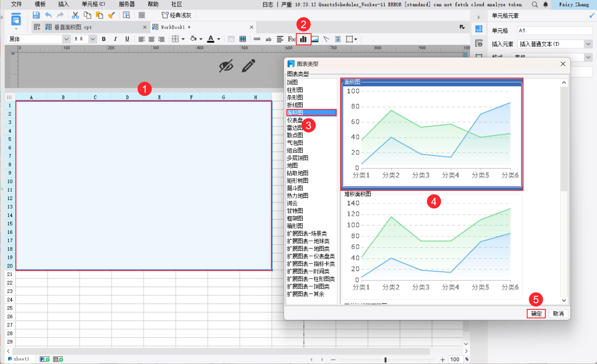The height and width of the screenshot is (364, 597).
Task: Click the add aggregate report sheet icon
Action: click(58, 359)
